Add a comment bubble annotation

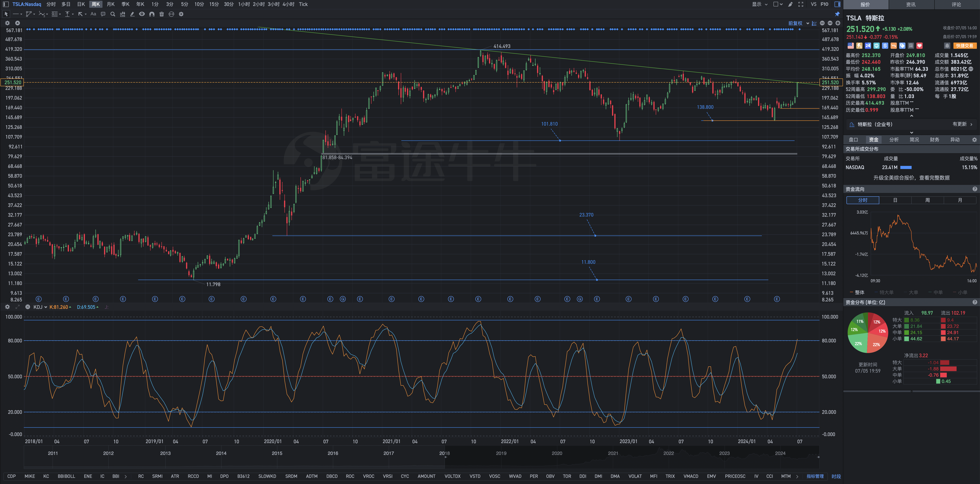103,14
